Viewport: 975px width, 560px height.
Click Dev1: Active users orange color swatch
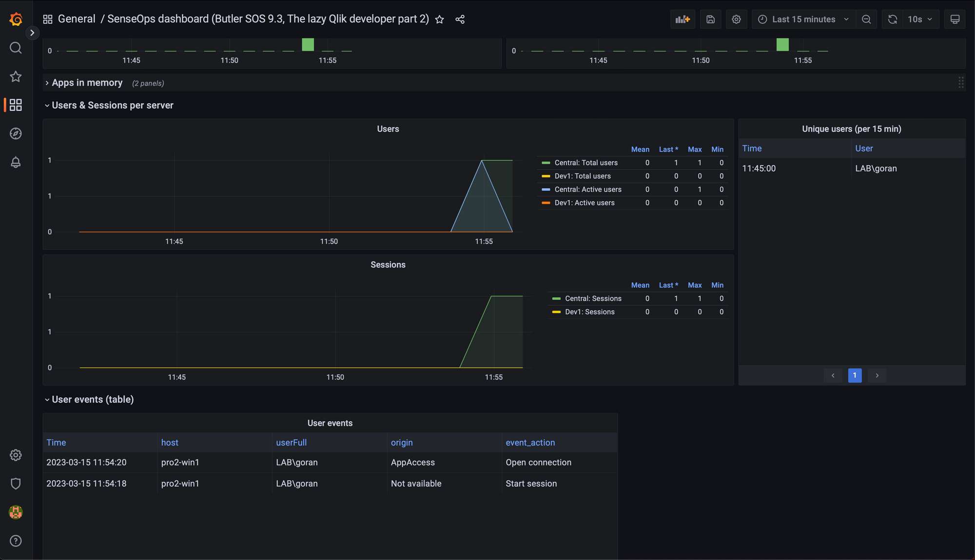click(546, 203)
